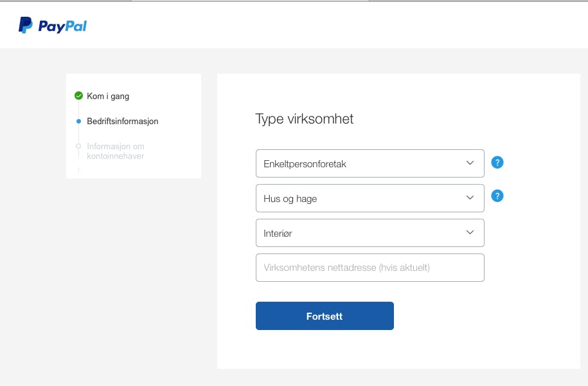
Task: Click the chevron in the Hus og hage field
Action: [x=470, y=198]
